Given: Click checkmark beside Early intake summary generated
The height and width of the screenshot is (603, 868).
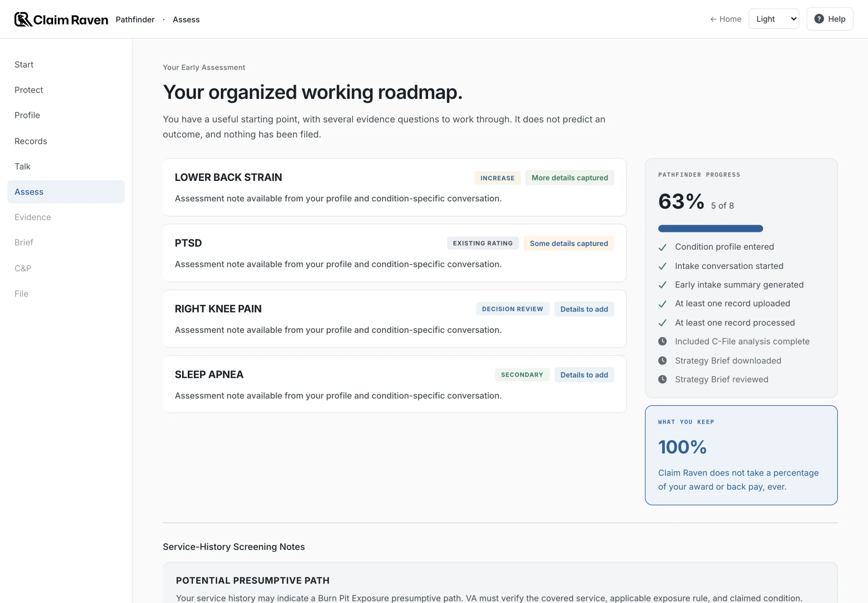Looking at the screenshot, I should (x=663, y=285).
